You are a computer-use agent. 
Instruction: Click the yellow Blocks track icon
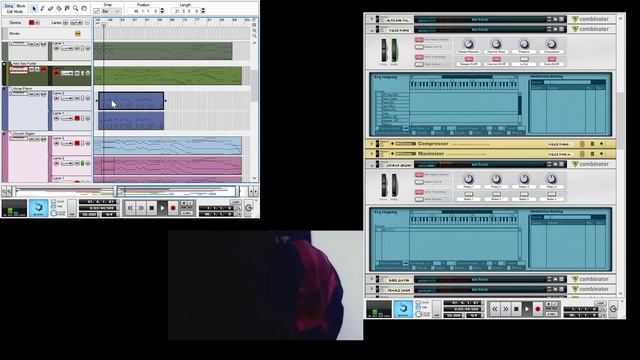click(x=78, y=34)
